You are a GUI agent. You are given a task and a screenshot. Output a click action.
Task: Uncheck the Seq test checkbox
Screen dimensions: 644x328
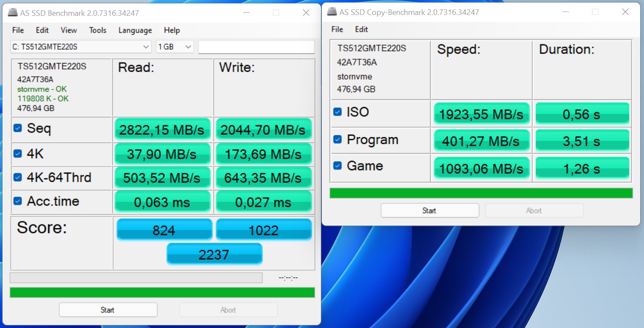tap(17, 128)
